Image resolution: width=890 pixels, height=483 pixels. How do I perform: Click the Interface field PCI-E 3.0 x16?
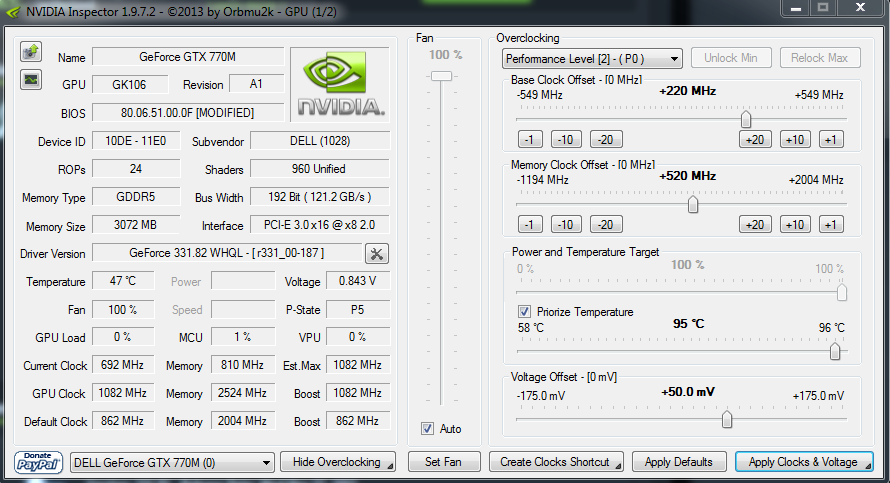pyautogui.click(x=320, y=225)
